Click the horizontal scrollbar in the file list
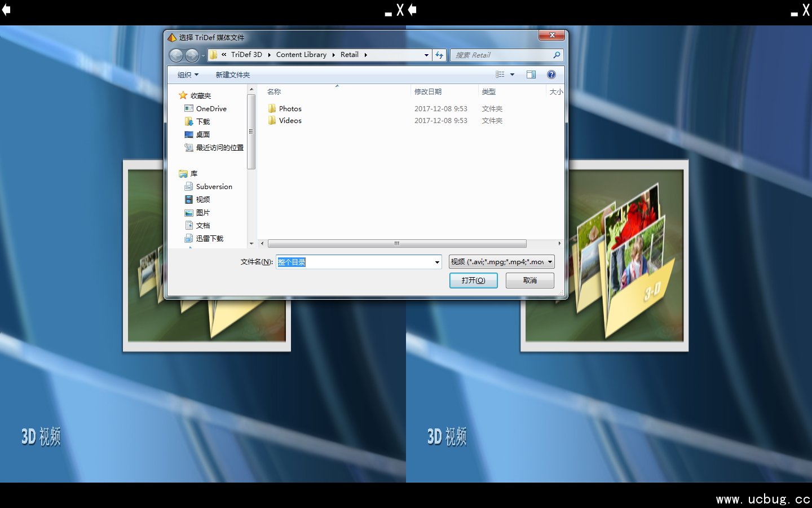 coord(397,244)
